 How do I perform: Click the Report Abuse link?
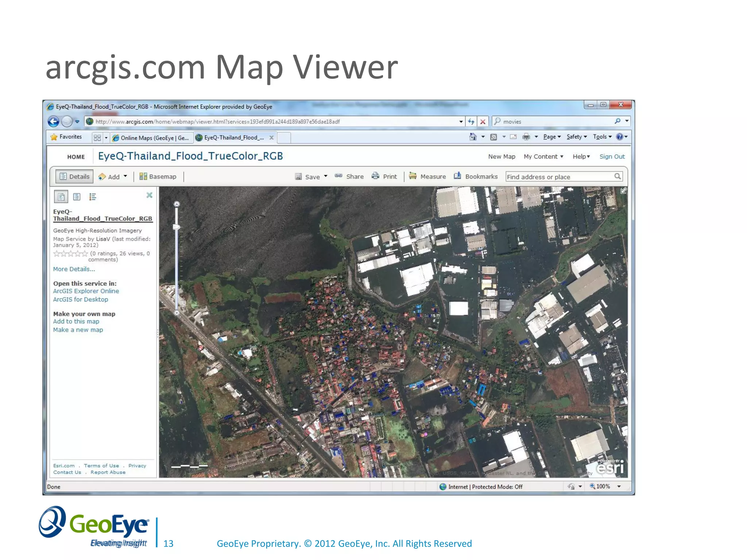108,472
